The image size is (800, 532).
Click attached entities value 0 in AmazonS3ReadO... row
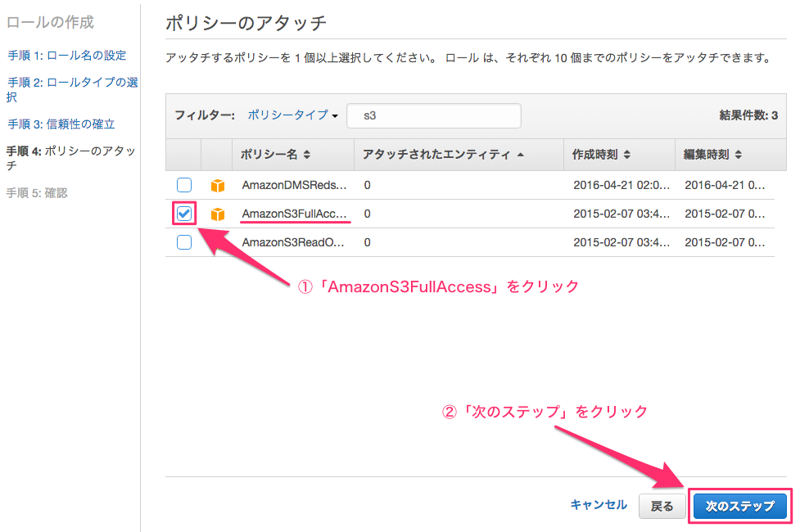coord(368,242)
